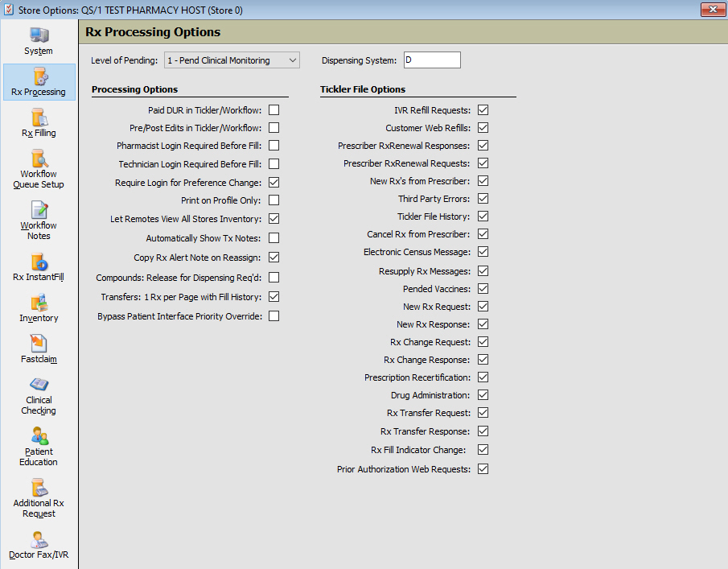
Task: Uncheck Tickler File History checkbox
Action: click(483, 216)
